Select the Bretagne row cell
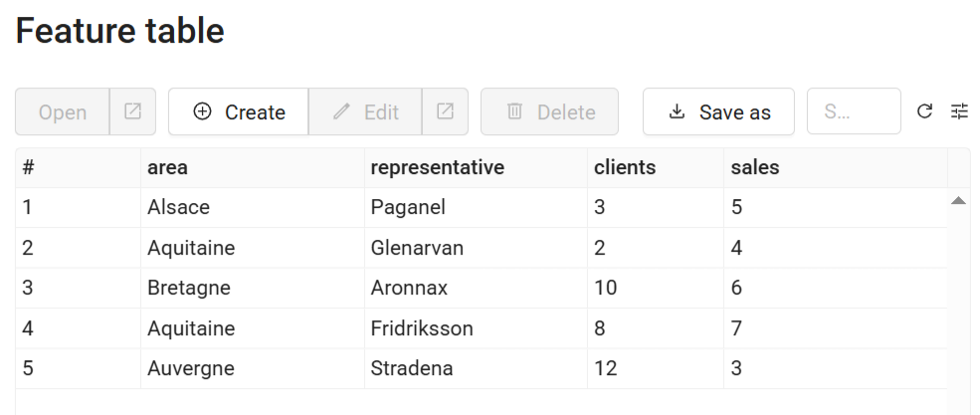This screenshot has height=415, width=980. [188, 288]
